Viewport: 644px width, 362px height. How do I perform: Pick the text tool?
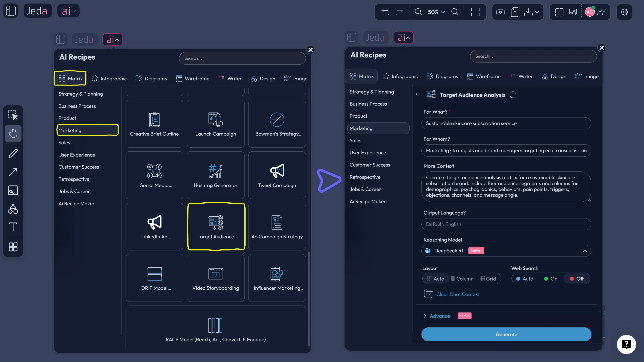[13, 227]
